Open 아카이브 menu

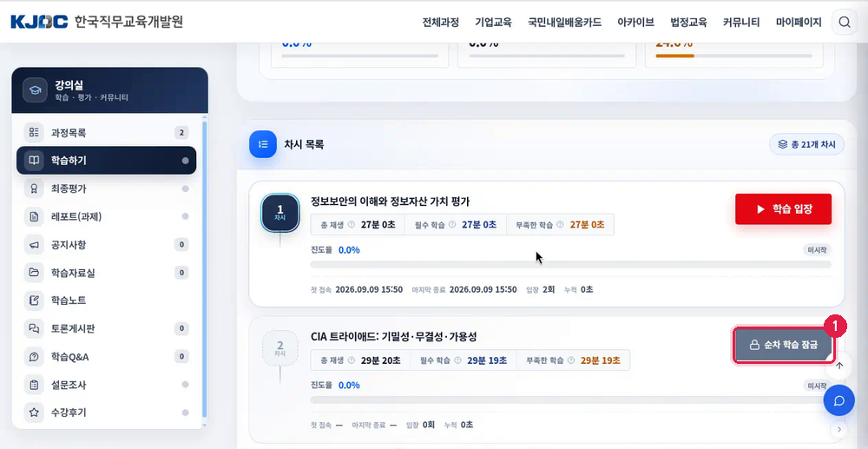pyautogui.click(x=636, y=23)
